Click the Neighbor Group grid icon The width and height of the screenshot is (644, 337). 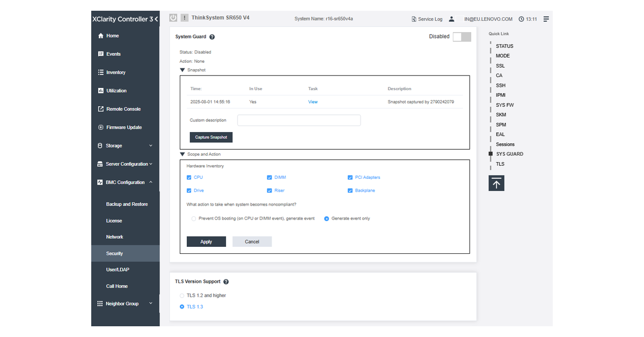point(100,304)
